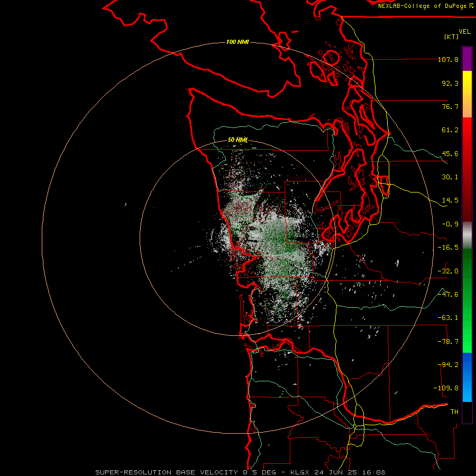Image resolution: width=476 pixels, height=476 pixels.
Task: Pick the yellow-orange segment of the color bar
Action: 467,94
